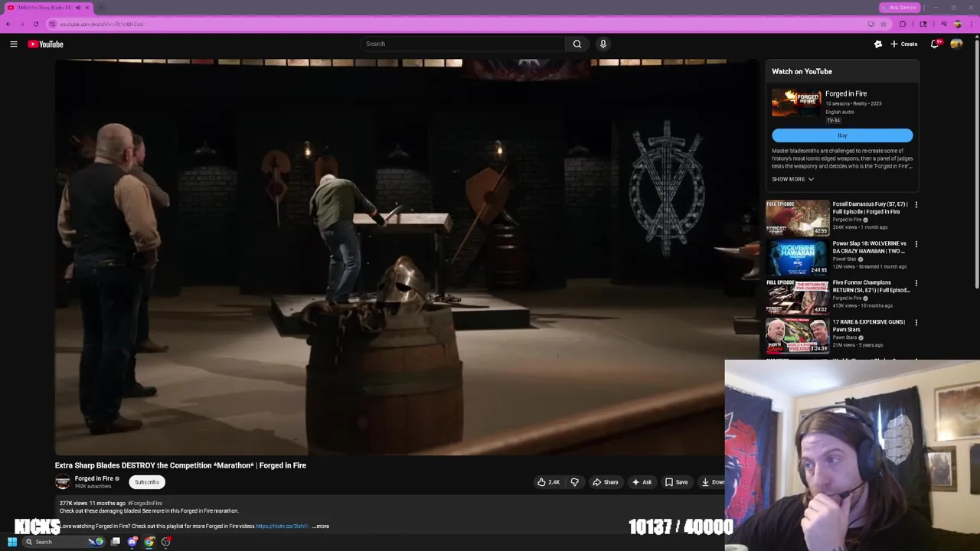Open the options menu for Fossil Damascus Fury
Viewport: 980px width, 551px height.
[x=916, y=205]
